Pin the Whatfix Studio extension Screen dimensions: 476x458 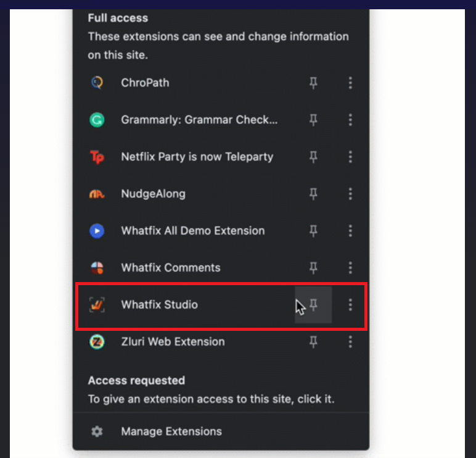(314, 305)
